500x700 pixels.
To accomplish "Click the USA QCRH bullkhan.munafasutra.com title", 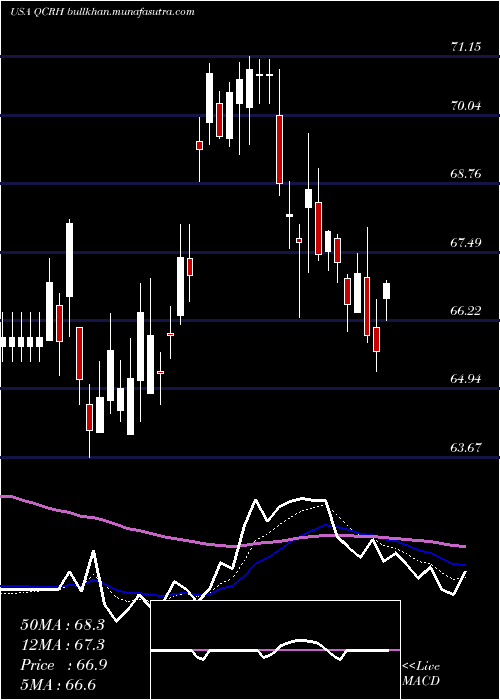I will 102,12.
